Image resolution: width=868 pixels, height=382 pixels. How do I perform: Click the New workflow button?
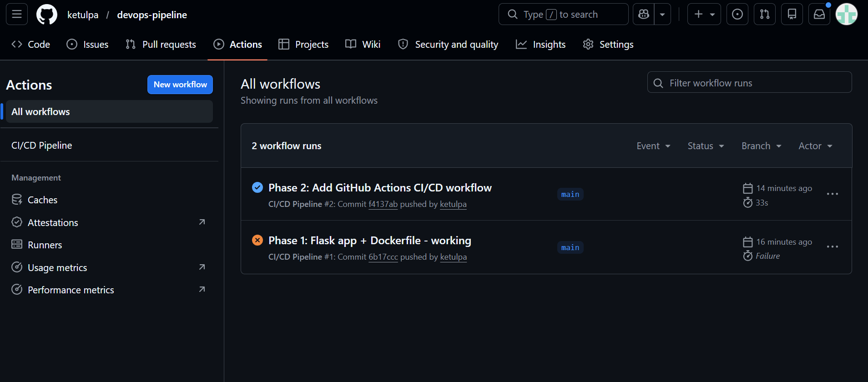pos(180,85)
